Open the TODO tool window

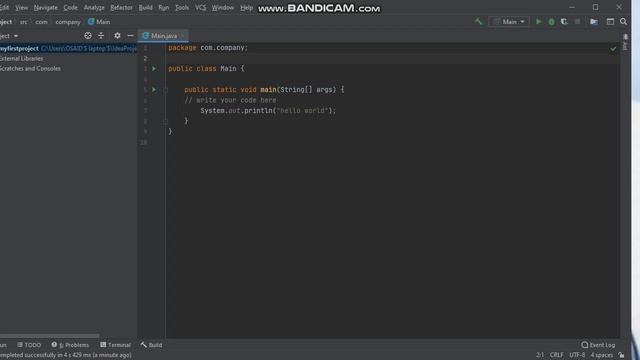pyautogui.click(x=29, y=345)
